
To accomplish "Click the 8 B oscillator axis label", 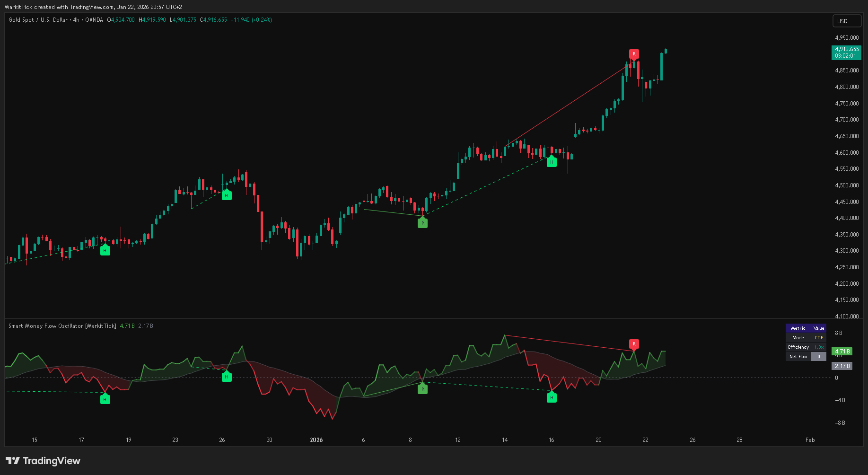I will point(838,333).
